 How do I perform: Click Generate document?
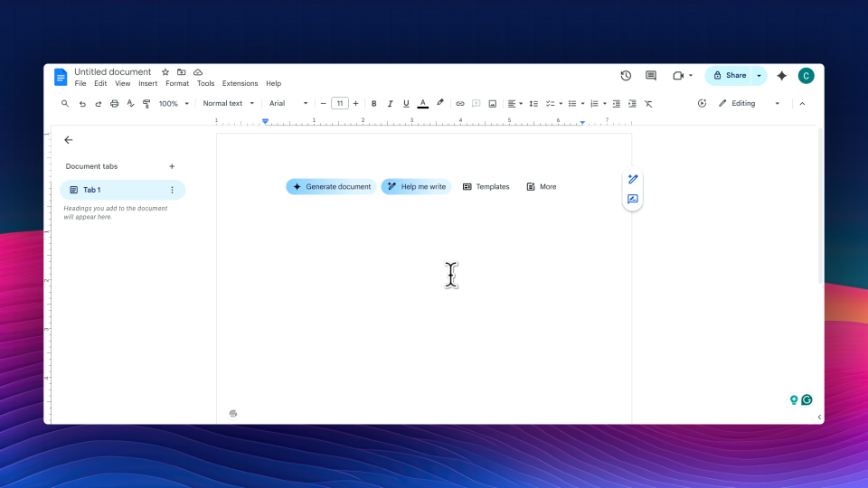pyautogui.click(x=331, y=186)
